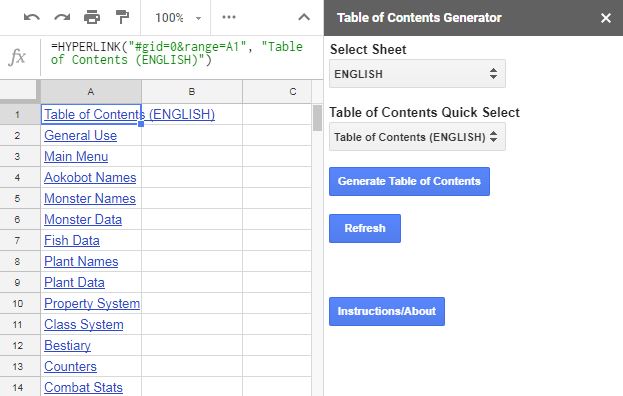This screenshot has height=396, width=623.
Task: Close the Table of Contents Generator sidebar
Action: (606, 18)
